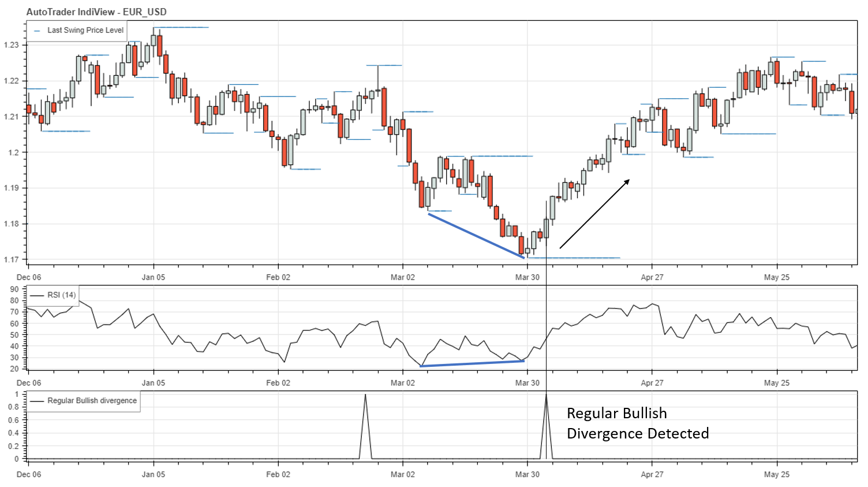Click the 0.4 label on divergence axis

coord(13,433)
